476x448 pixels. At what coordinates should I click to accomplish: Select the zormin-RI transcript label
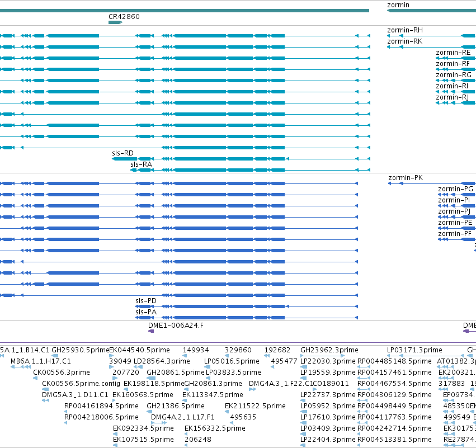[452, 86]
